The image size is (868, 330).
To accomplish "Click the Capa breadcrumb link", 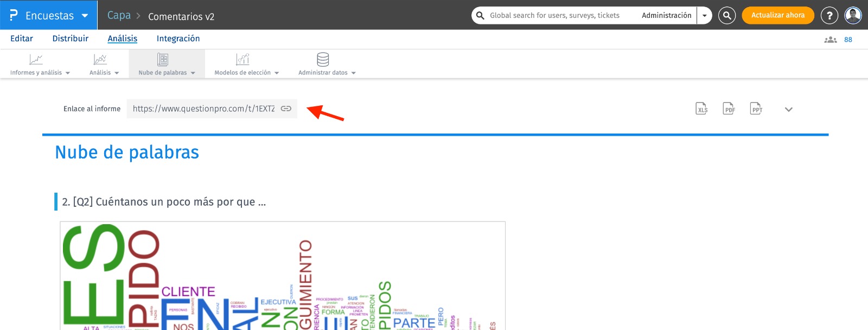I will point(119,16).
